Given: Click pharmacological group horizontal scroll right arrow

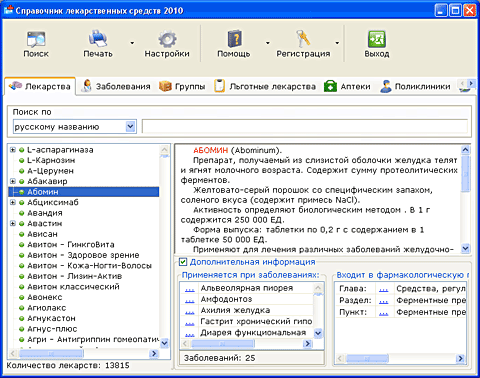Looking at the screenshot, I should [x=460, y=359].
